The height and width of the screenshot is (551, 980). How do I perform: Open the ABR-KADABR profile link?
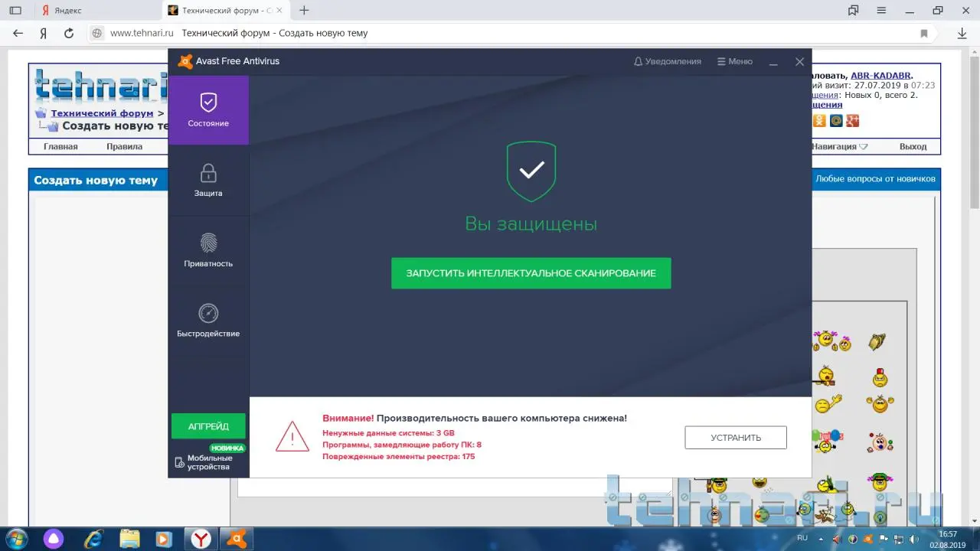(x=881, y=75)
